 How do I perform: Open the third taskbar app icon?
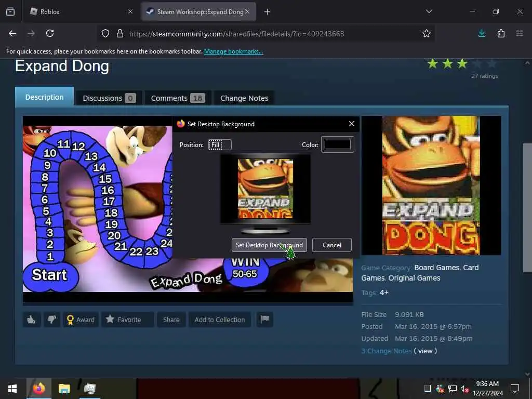click(x=90, y=389)
